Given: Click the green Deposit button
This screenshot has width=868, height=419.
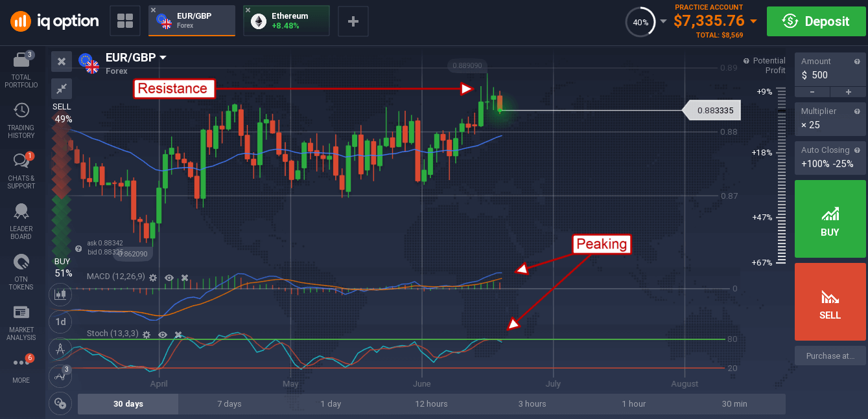Looking at the screenshot, I should tap(815, 21).
